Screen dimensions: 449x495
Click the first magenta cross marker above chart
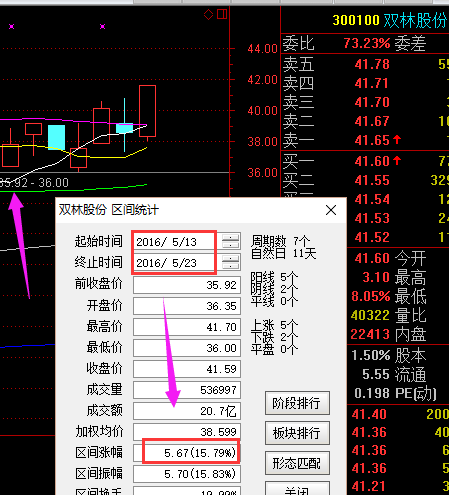tap(12, 26)
